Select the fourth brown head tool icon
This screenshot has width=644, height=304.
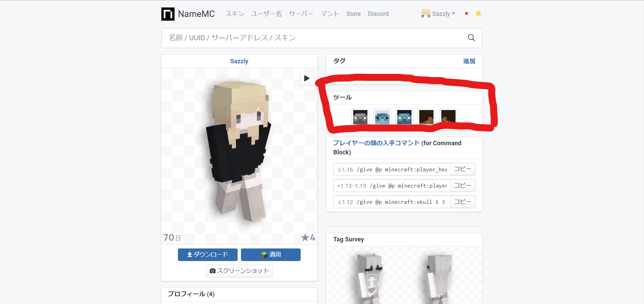pos(426,117)
